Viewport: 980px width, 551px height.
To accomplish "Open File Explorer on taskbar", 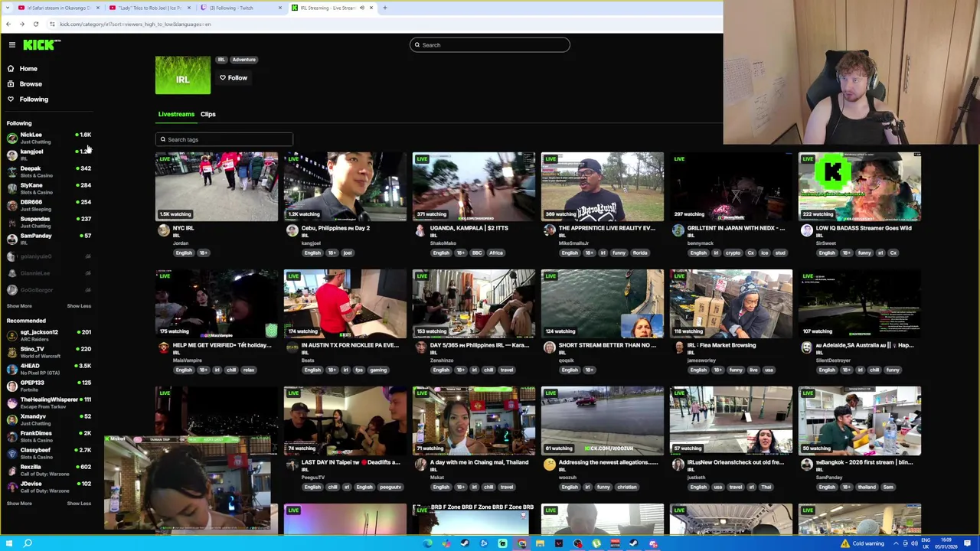I will (540, 543).
